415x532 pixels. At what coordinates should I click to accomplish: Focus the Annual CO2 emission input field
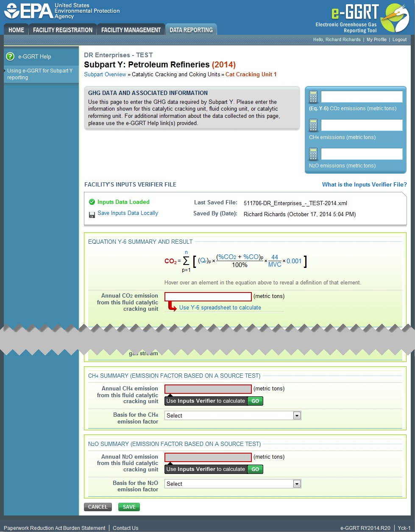click(208, 297)
